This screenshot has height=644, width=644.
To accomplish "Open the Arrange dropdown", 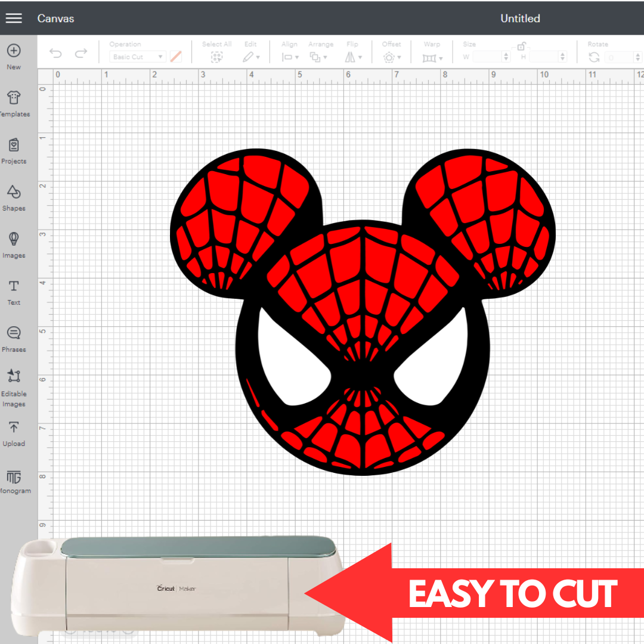I will pyautogui.click(x=318, y=57).
